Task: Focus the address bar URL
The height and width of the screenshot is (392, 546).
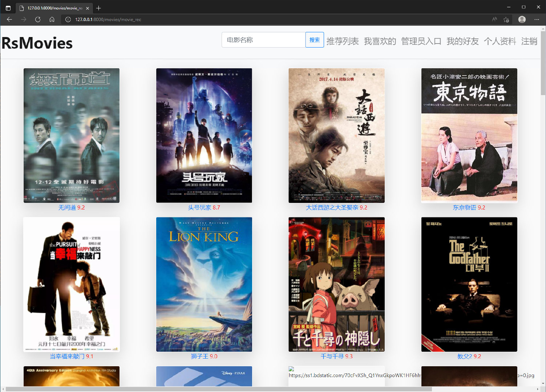Action: point(108,20)
